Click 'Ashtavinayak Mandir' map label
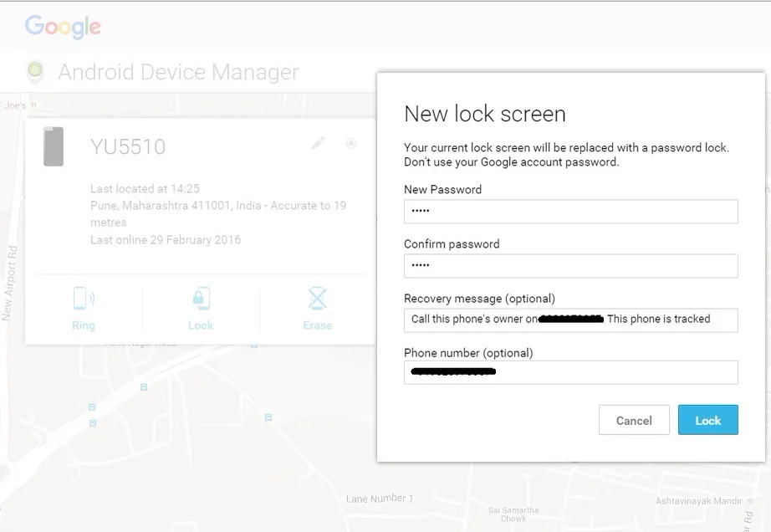This screenshot has width=771, height=532. point(699,501)
